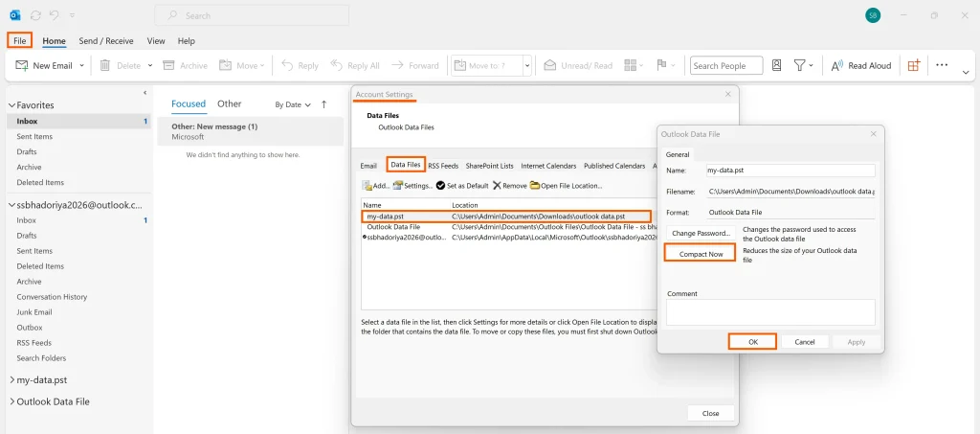Screen dimensions: 980x434
Task: Open the SB account avatar
Action: click(x=873, y=15)
